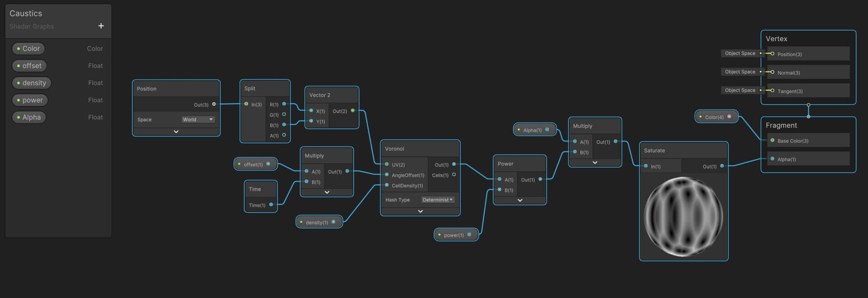Select the Vertex block header

pyautogui.click(x=777, y=39)
